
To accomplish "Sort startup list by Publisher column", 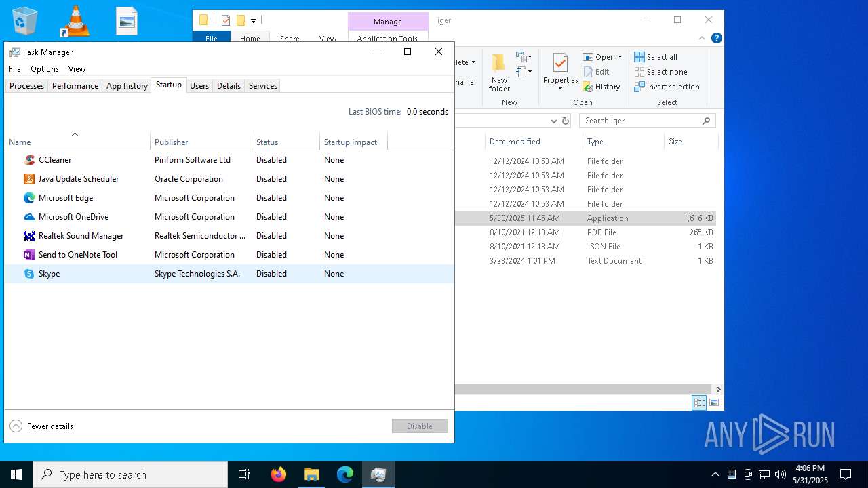I will pyautogui.click(x=201, y=142).
